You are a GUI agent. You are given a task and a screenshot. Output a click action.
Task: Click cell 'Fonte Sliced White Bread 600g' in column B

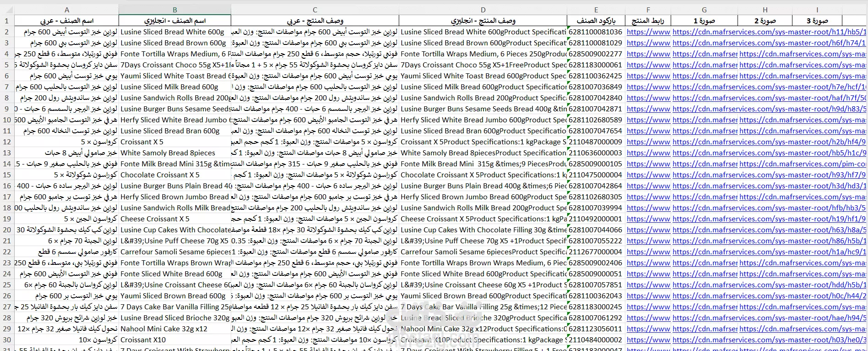(x=175, y=274)
